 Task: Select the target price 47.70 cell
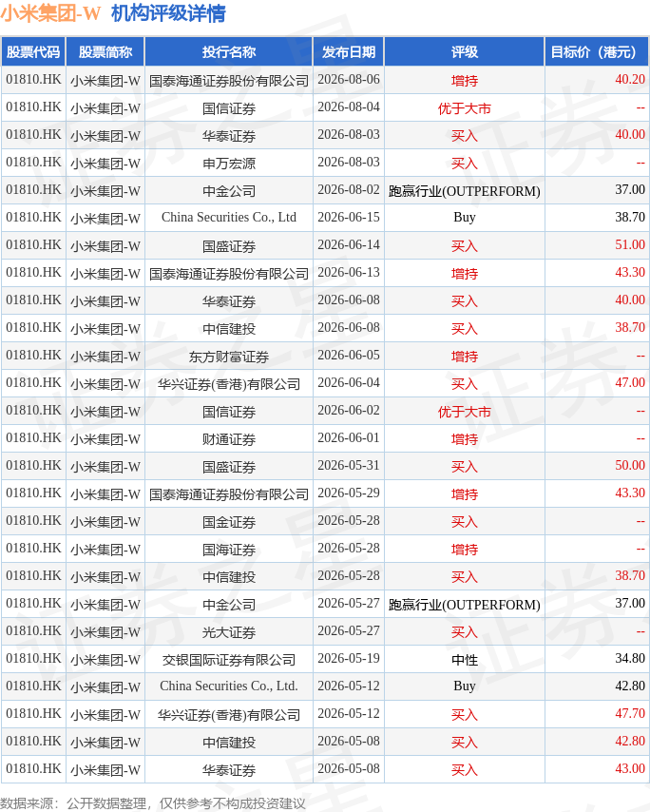597,714
